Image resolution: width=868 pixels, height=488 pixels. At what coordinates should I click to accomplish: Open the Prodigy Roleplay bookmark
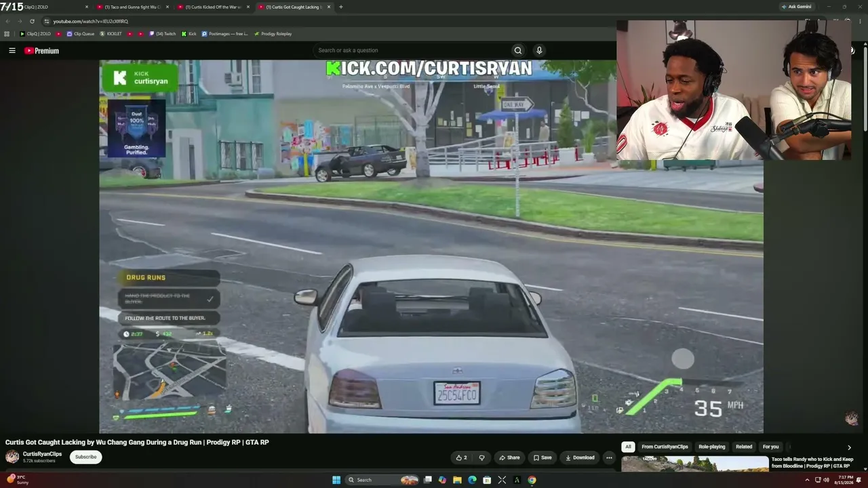(273, 34)
